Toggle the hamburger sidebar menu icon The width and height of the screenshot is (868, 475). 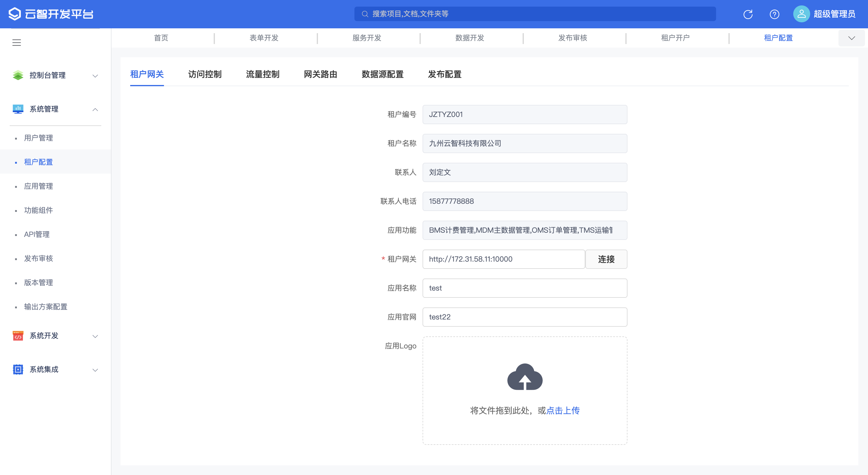(x=17, y=43)
